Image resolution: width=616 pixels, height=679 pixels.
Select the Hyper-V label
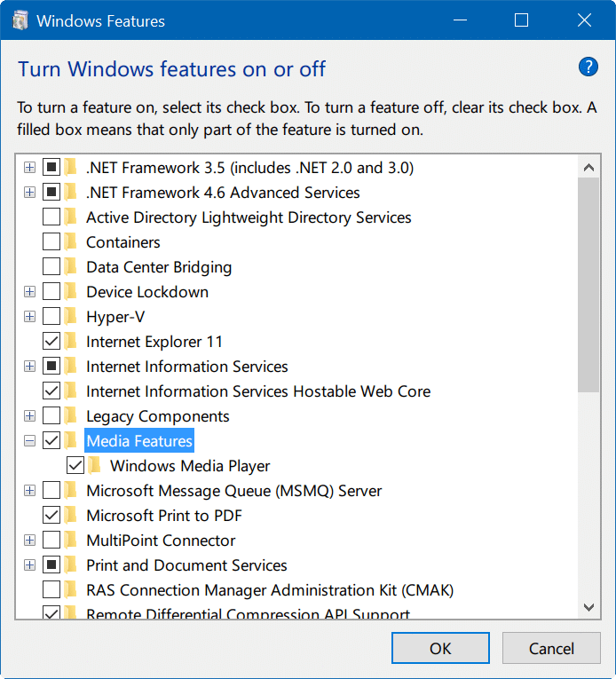(115, 317)
